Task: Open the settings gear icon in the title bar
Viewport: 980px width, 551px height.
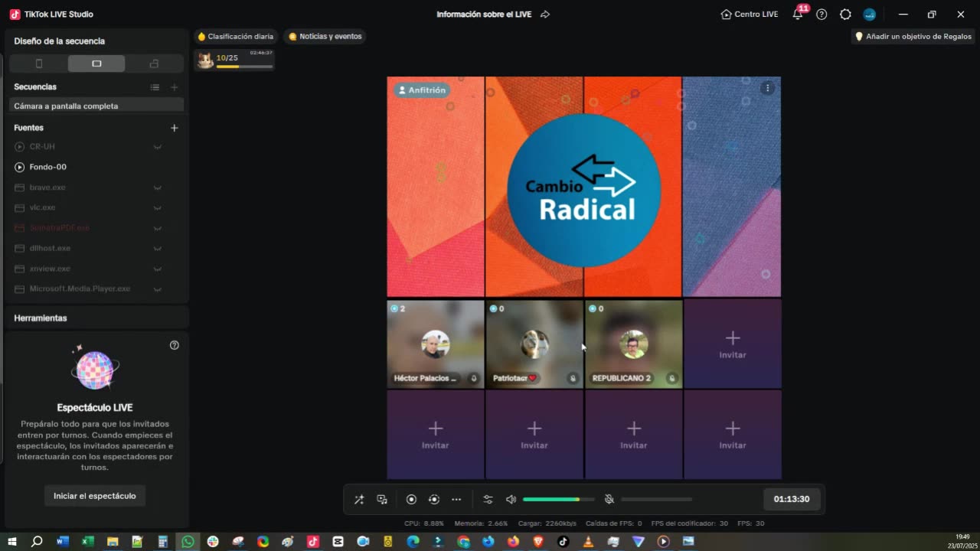Action: [845, 15]
